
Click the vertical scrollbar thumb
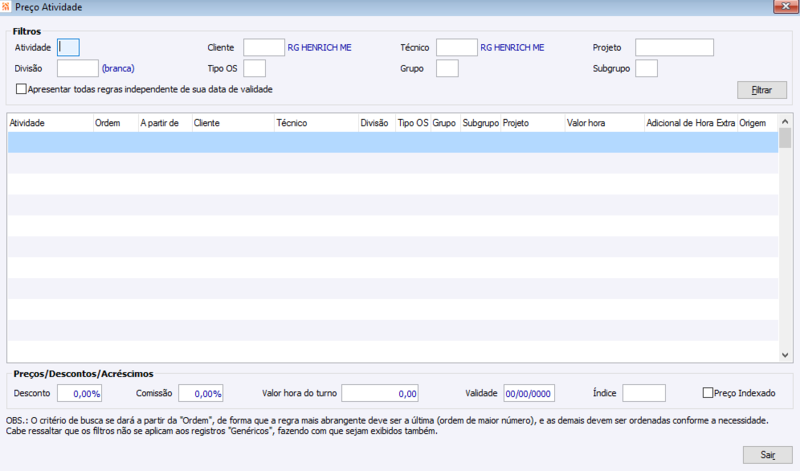[x=785, y=138]
